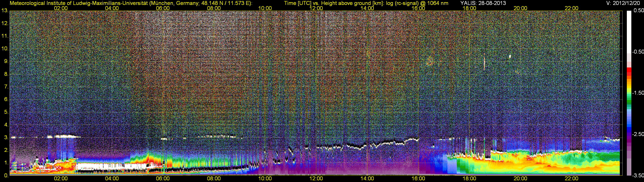644x182 pixels.
Task: Click the 14:00 label on the bottom time axis
Action: pyautogui.click(x=367, y=179)
